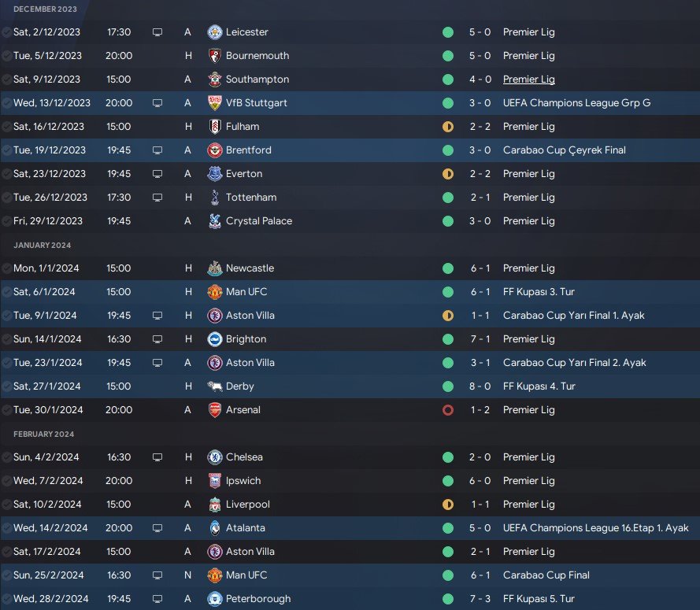Click the Atalanta club badge
The height and width of the screenshot is (610, 700).
point(215,528)
